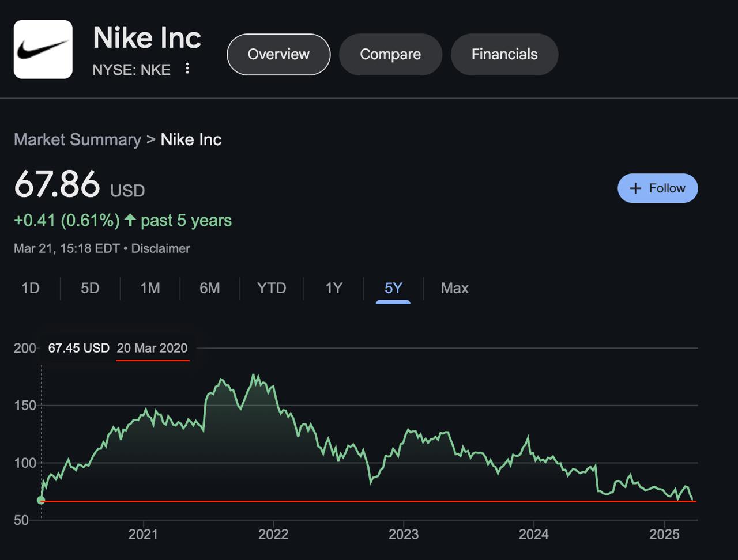738x560 pixels.
Task: Select the Overview tab
Action: (278, 54)
